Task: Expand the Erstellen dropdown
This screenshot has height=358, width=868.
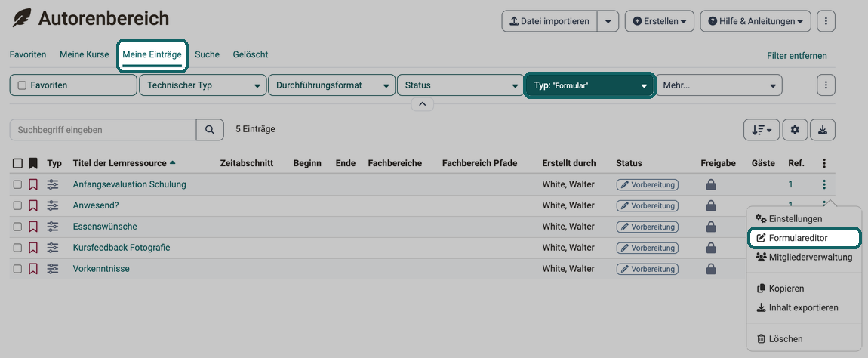Action: [x=660, y=21]
